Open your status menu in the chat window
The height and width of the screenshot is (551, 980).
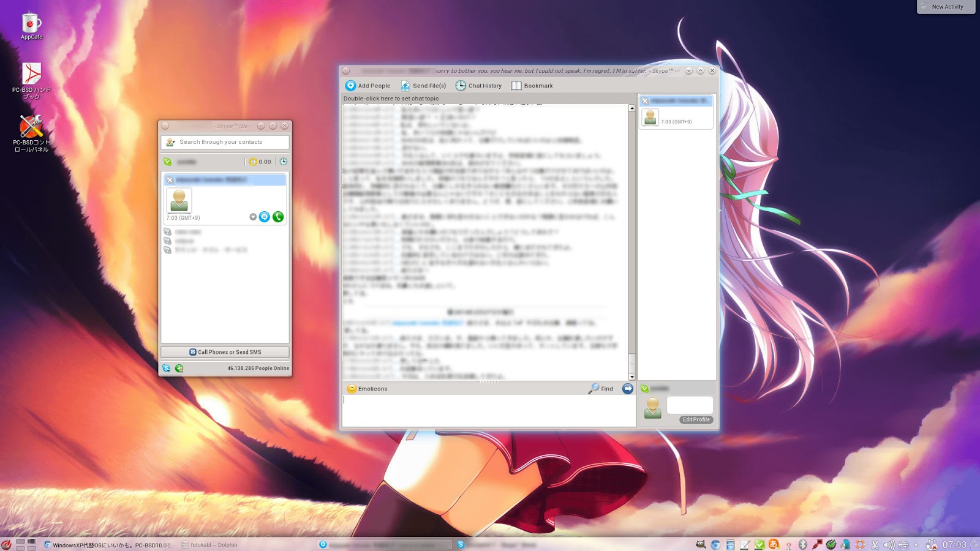click(644, 388)
